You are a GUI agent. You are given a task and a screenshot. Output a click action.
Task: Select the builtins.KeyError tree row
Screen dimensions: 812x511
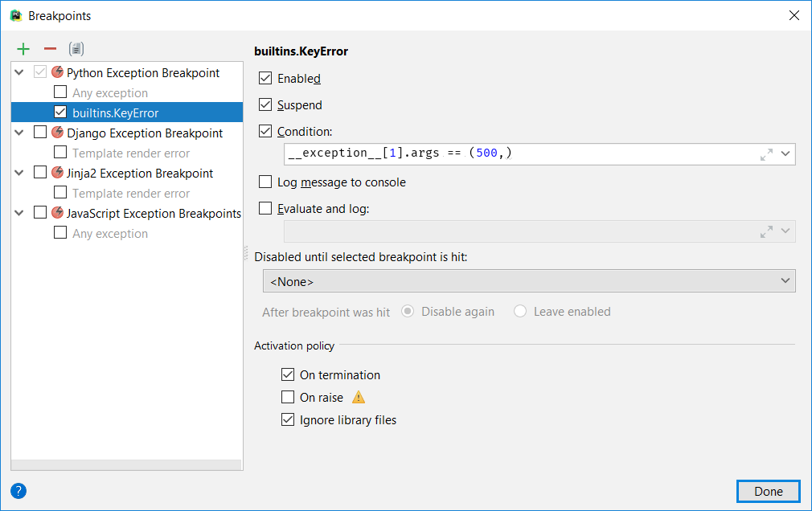pyautogui.click(x=127, y=112)
